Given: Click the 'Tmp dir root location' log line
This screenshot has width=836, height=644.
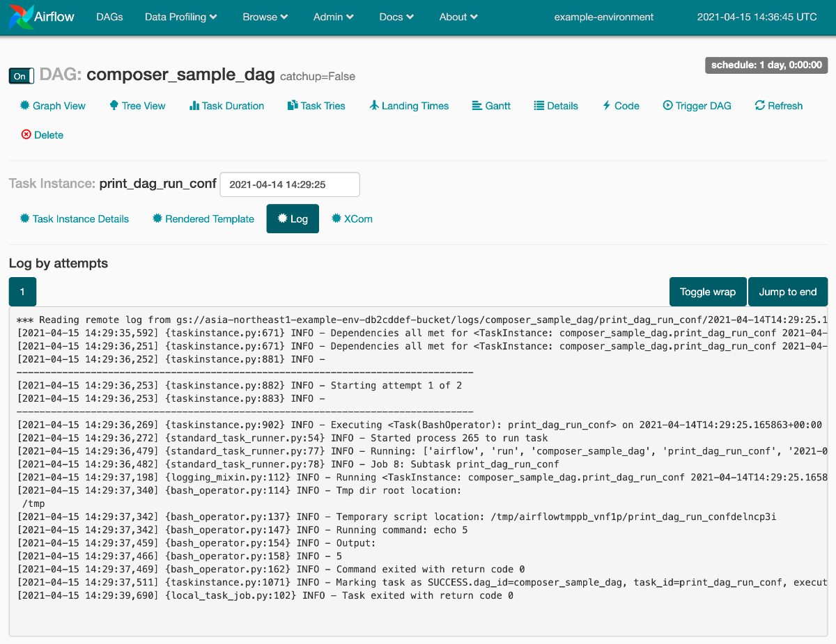Looking at the screenshot, I should click(239, 491).
